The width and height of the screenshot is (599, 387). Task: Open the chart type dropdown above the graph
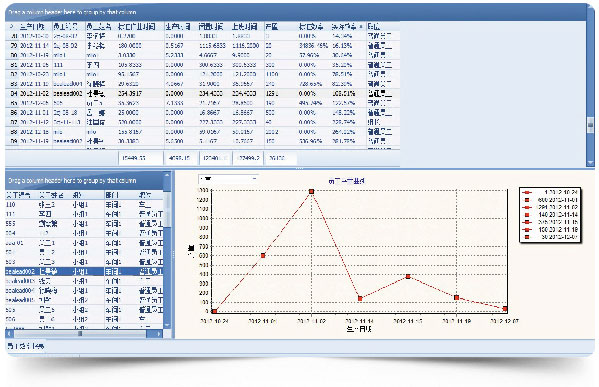[x=228, y=179]
